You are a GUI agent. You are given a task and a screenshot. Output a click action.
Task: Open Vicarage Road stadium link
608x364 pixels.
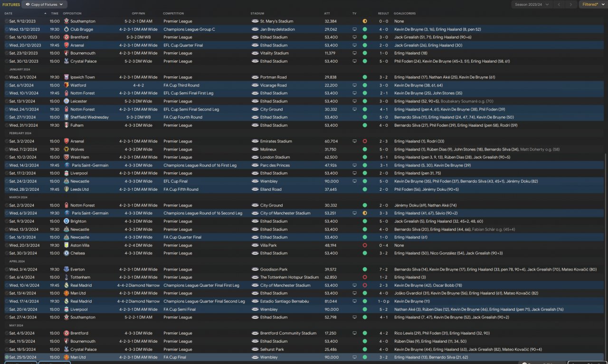pos(274,85)
